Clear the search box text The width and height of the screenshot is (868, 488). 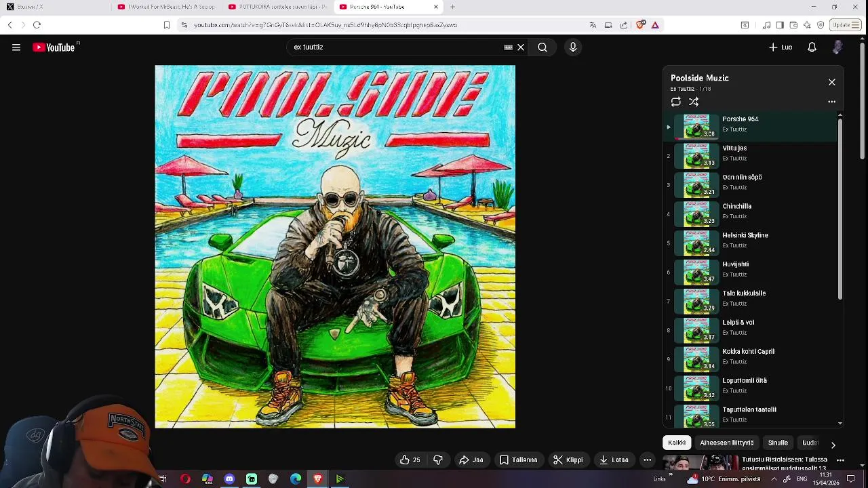pos(521,47)
